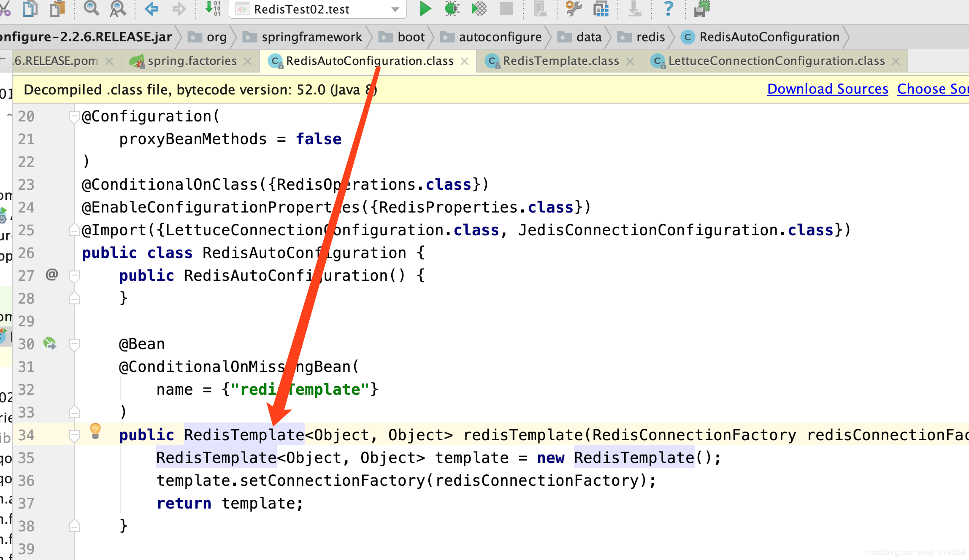
Task: Switch to spring.factories tab
Action: pos(192,61)
